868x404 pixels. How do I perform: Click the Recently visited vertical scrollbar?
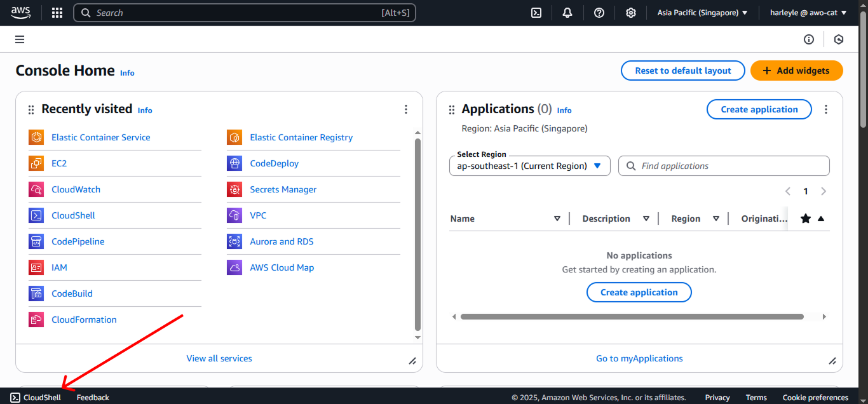417,235
